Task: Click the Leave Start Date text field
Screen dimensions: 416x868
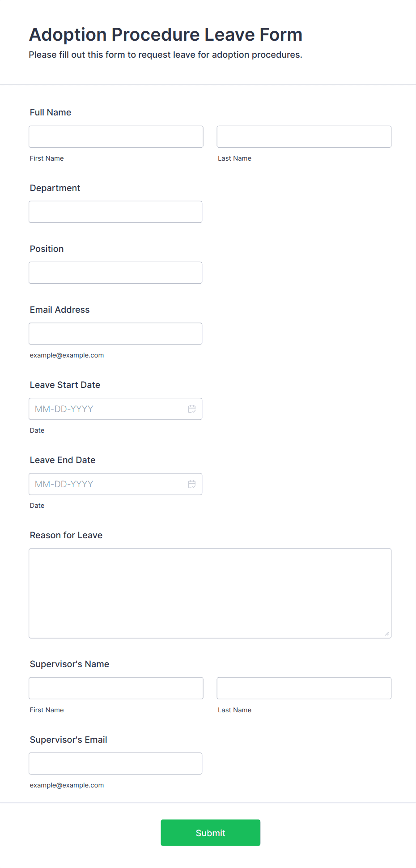Action: [x=106, y=409]
